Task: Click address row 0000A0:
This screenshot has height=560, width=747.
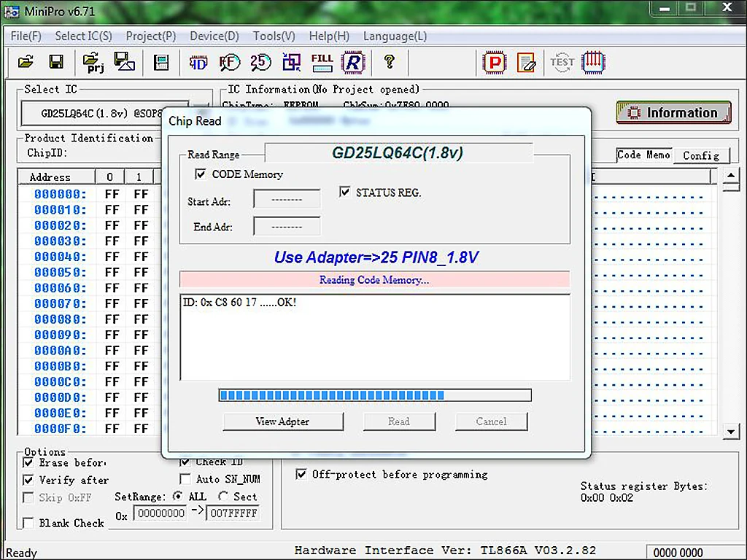Action: (x=61, y=351)
